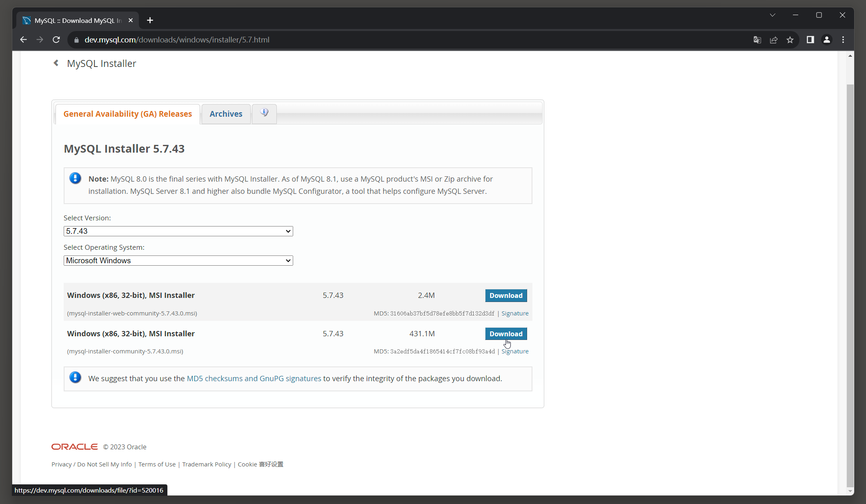View site security via the lock icon
This screenshot has width=866, height=504.
[x=76, y=40]
